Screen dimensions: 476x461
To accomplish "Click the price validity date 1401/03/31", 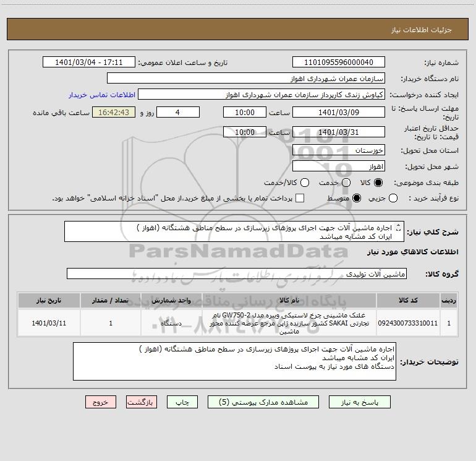I will 339,132.
